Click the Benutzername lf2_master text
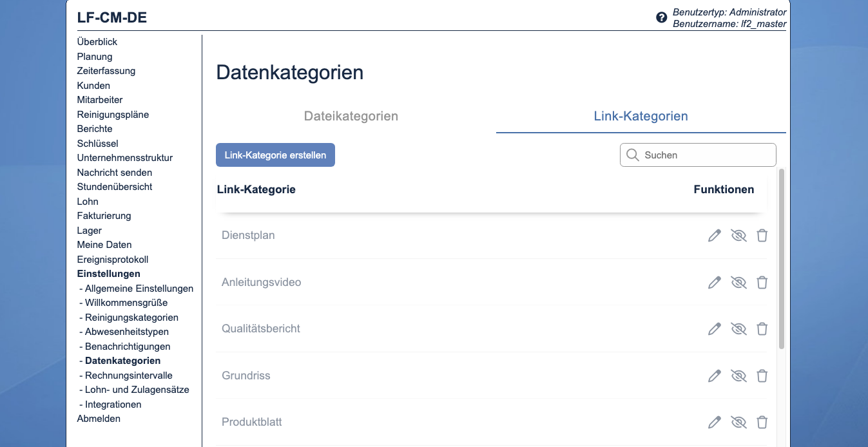 coord(729,24)
